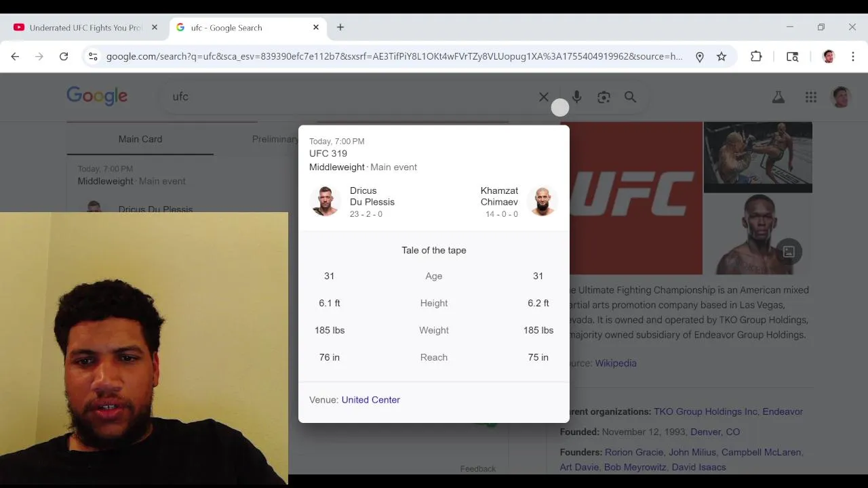
Task: Click the browser address bar URL
Action: point(394,57)
